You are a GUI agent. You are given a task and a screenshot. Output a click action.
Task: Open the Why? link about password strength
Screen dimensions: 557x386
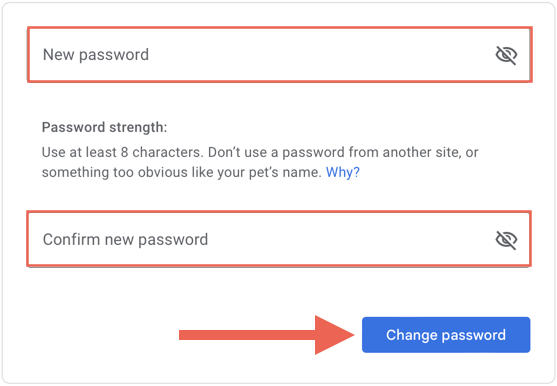[343, 172]
